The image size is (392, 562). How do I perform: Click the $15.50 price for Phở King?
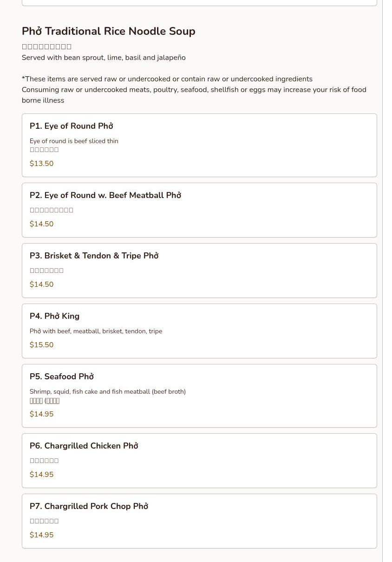point(42,345)
